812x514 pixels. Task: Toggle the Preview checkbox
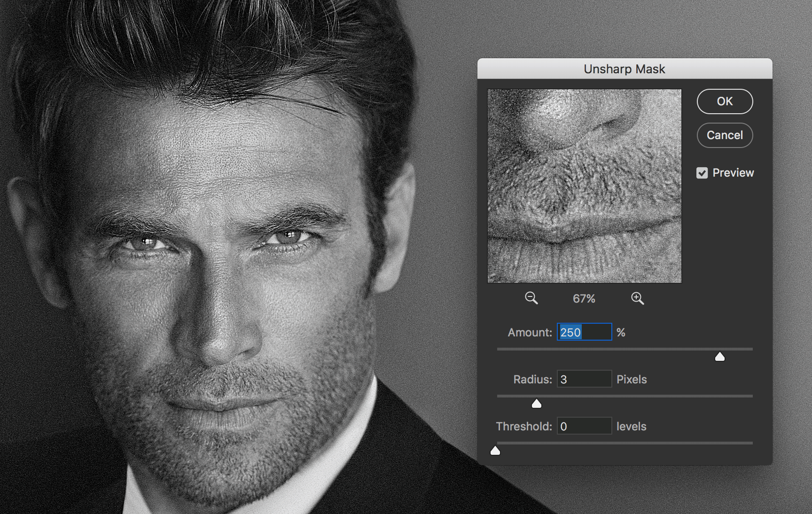tap(702, 173)
